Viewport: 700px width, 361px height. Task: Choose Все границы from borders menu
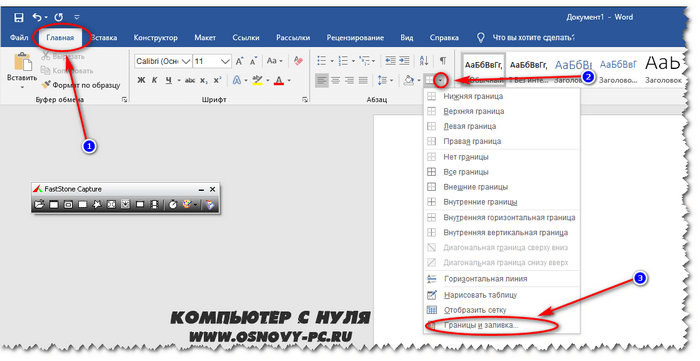(x=501, y=172)
